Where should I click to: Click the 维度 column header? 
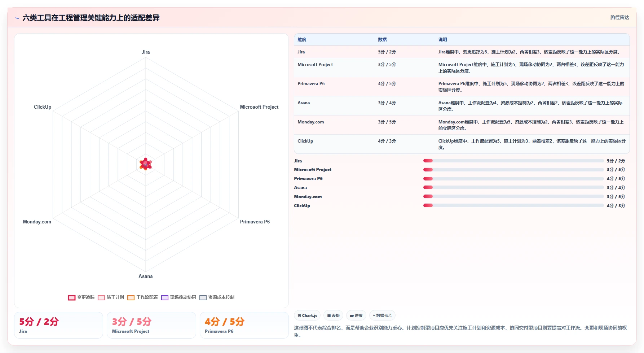point(302,40)
